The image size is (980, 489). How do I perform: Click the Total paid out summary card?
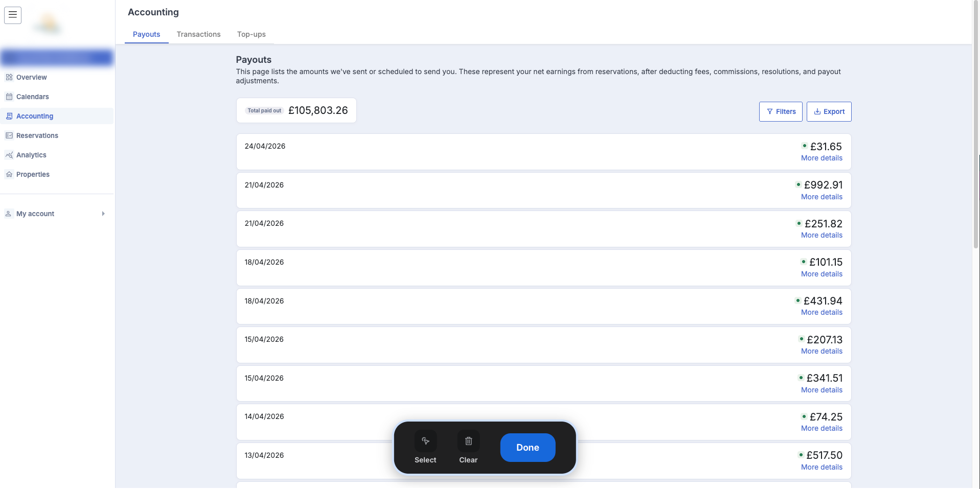point(296,110)
